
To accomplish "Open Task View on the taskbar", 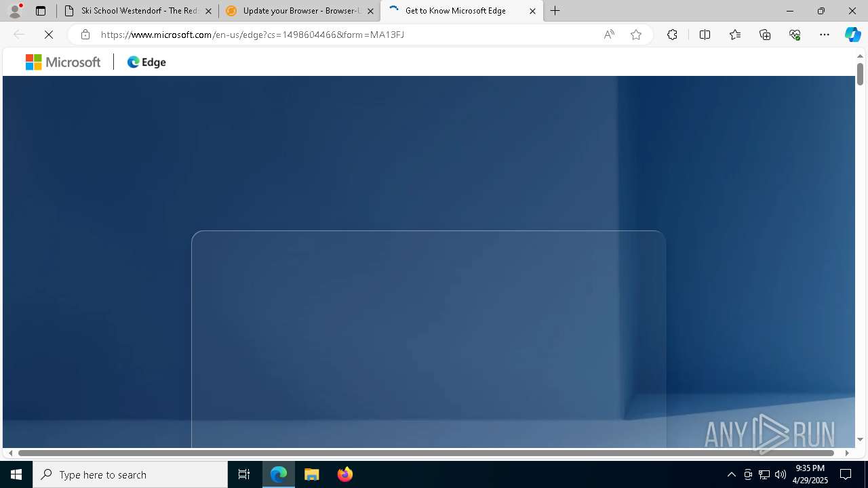I will click(244, 474).
